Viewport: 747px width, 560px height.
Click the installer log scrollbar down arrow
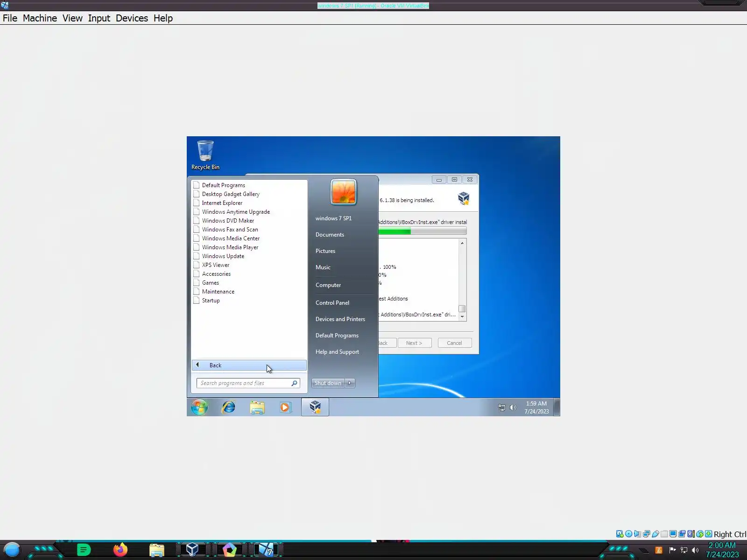coord(462,316)
